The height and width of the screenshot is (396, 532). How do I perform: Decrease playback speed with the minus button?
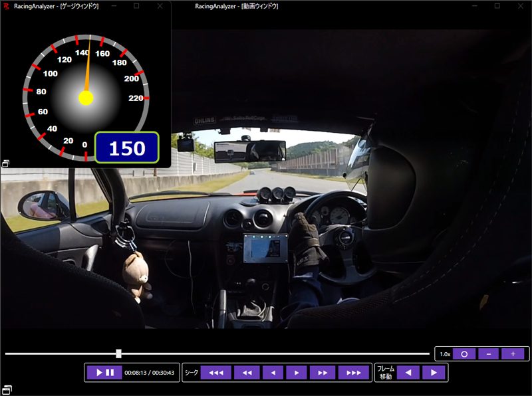coord(489,354)
